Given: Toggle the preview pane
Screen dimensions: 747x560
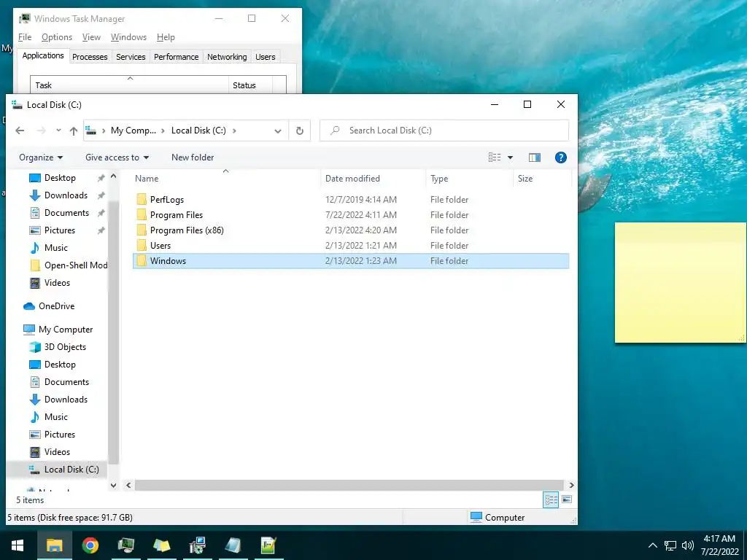Looking at the screenshot, I should point(535,157).
